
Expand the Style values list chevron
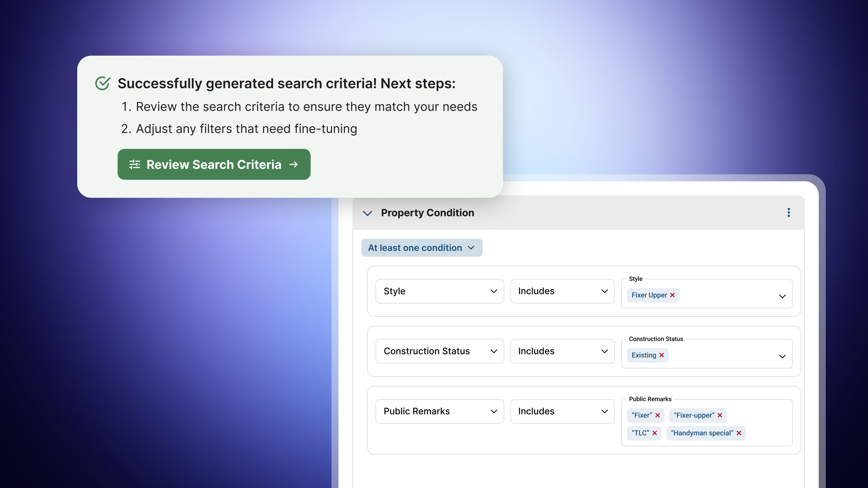pyautogui.click(x=782, y=296)
